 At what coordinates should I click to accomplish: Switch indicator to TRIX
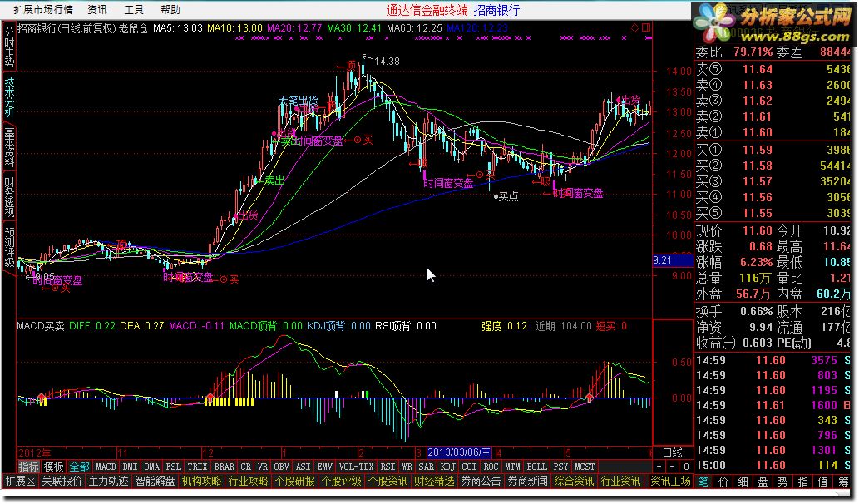[197, 467]
